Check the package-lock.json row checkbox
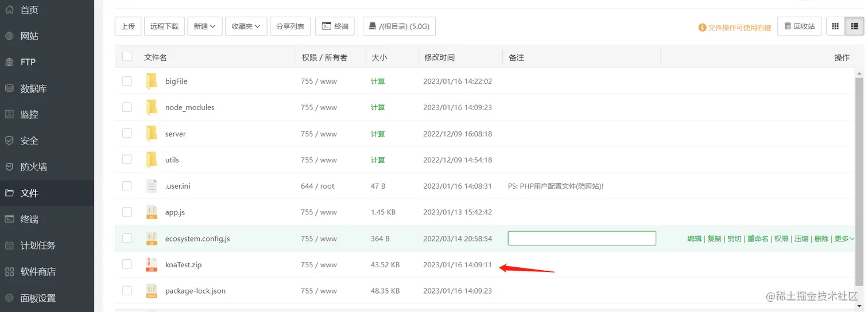 pos(127,291)
